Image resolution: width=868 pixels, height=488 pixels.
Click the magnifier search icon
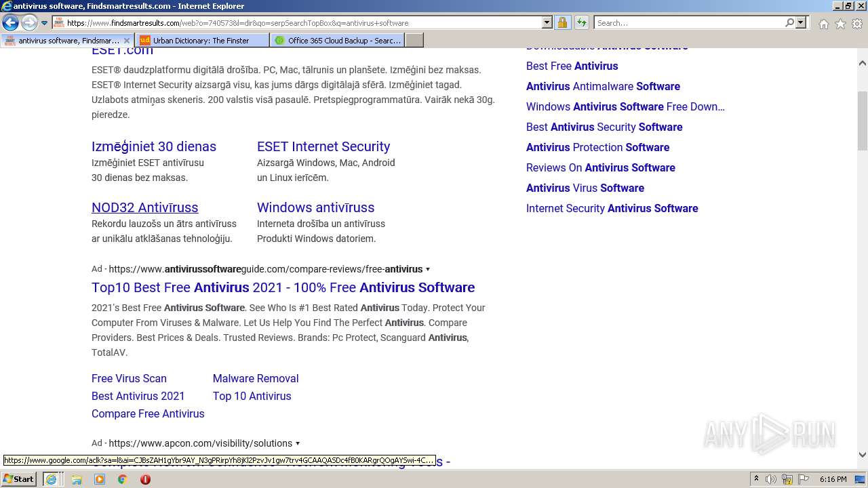[789, 22]
